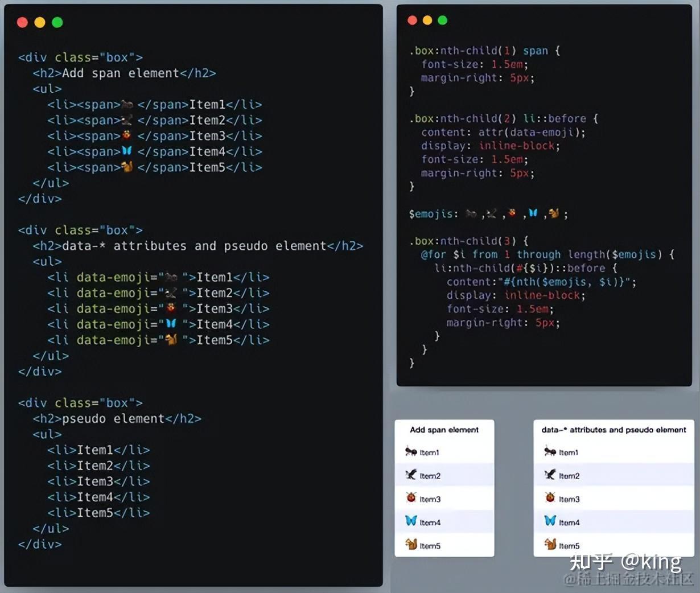Click the ant emoji beside Item1 in data-* preview

(x=550, y=452)
